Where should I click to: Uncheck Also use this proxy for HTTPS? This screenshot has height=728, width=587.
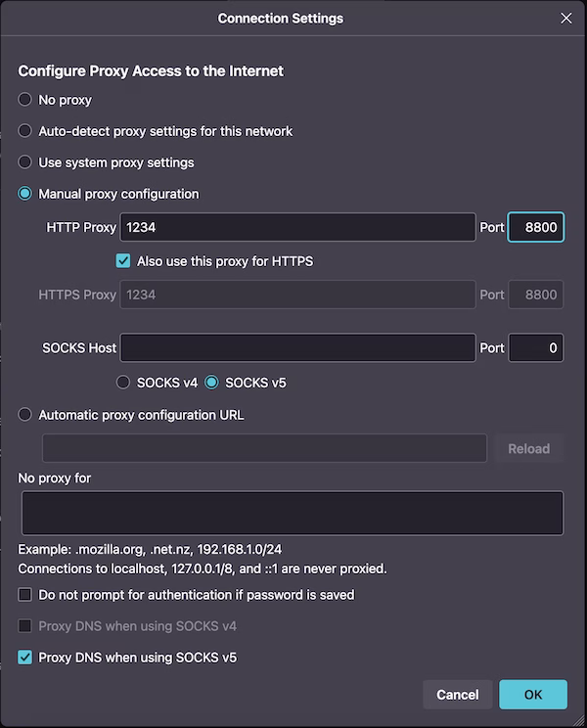click(x=123, y=261)
